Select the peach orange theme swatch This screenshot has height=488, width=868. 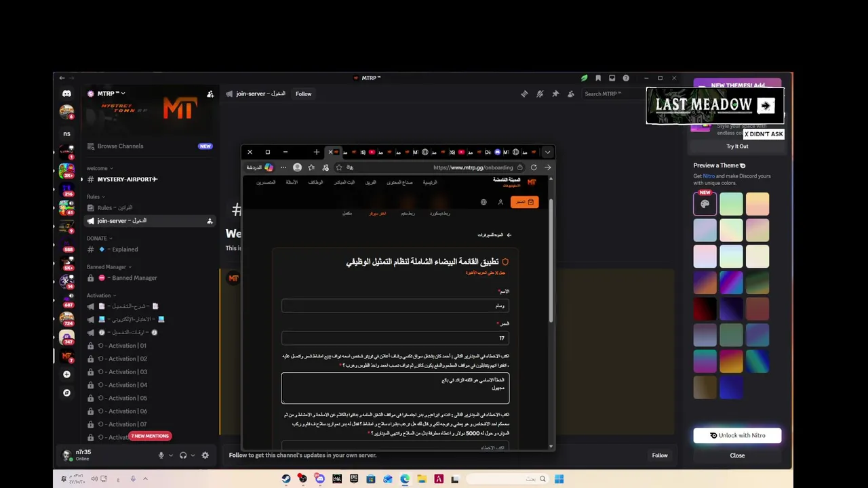757,203
